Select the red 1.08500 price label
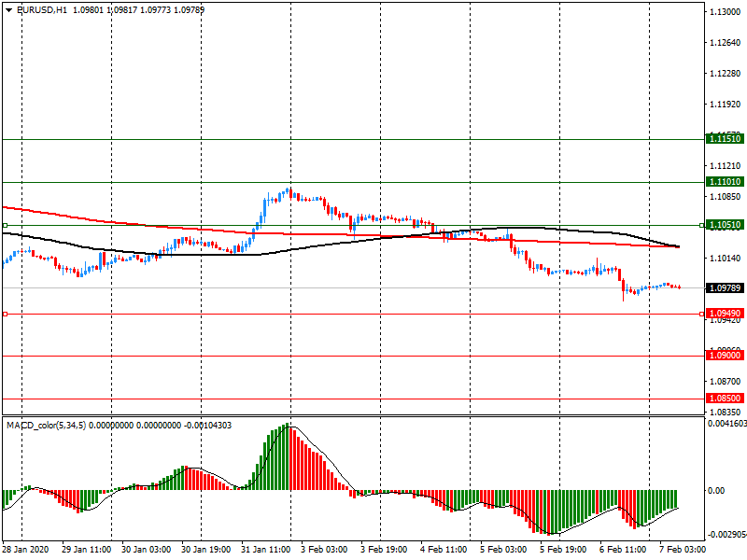The height and width of the screenshot is (560, 747). [725, 398]
